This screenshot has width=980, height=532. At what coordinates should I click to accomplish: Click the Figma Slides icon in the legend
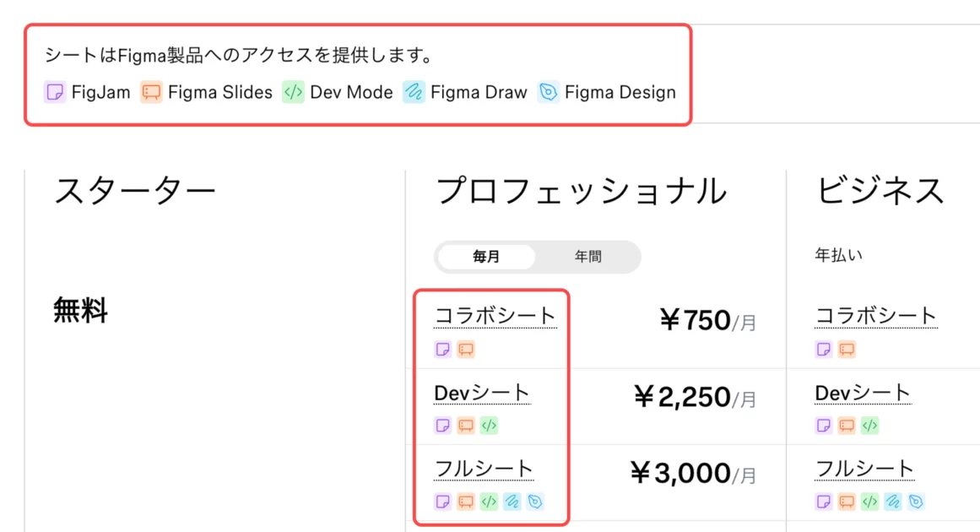click(x=151, y=92)
